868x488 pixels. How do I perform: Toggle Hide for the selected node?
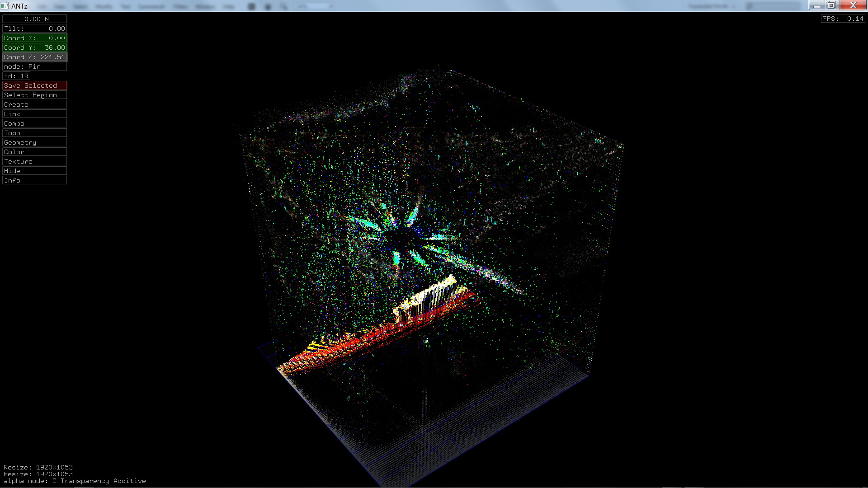34,171
